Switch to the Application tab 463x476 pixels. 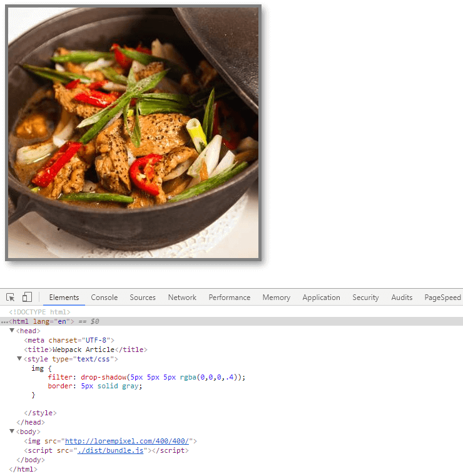coord(321,297)
